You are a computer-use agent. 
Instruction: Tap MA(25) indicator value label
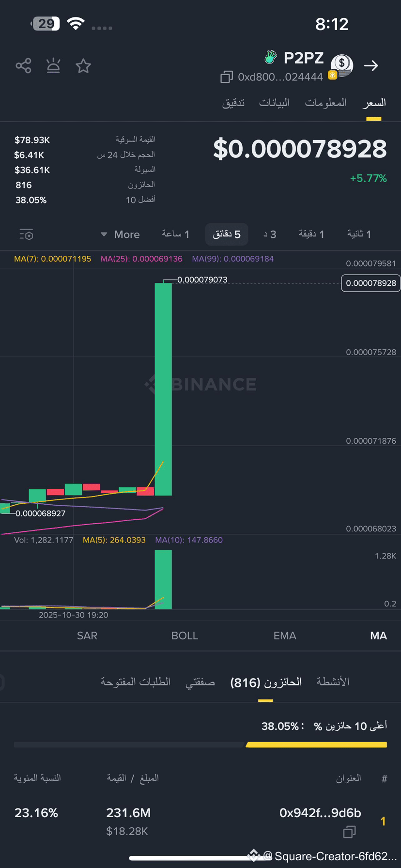141,259
